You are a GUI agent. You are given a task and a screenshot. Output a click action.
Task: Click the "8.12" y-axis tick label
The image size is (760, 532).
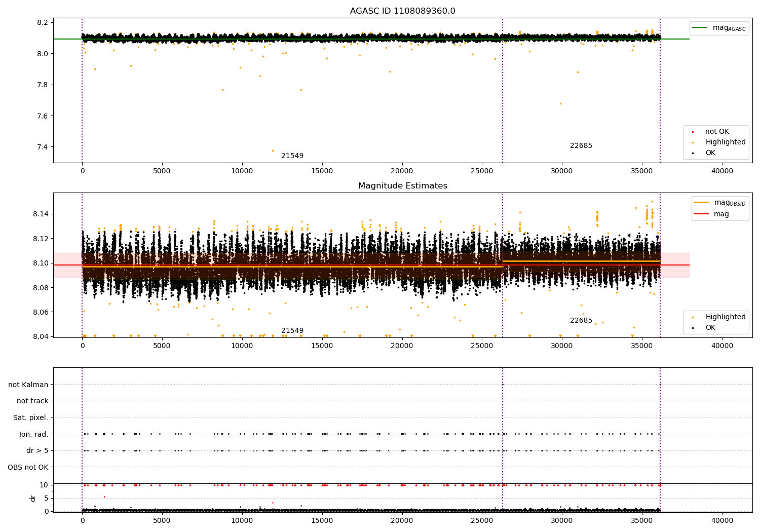(41, 239)
